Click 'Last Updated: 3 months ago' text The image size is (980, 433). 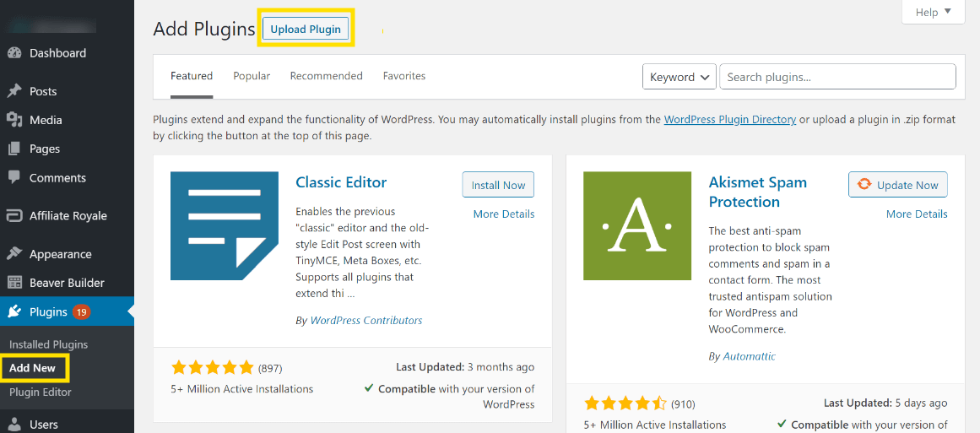pos(466,367)
